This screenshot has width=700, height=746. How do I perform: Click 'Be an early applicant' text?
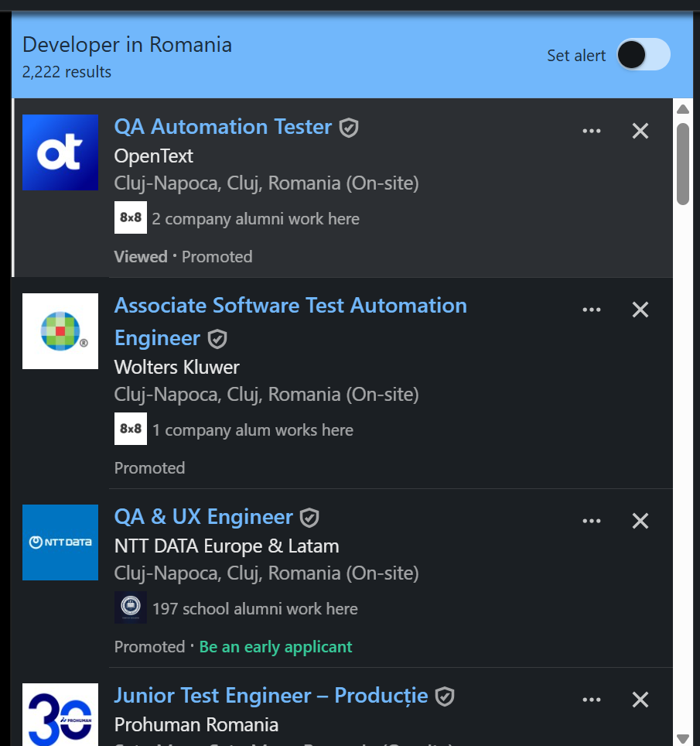tap(276, 647)
